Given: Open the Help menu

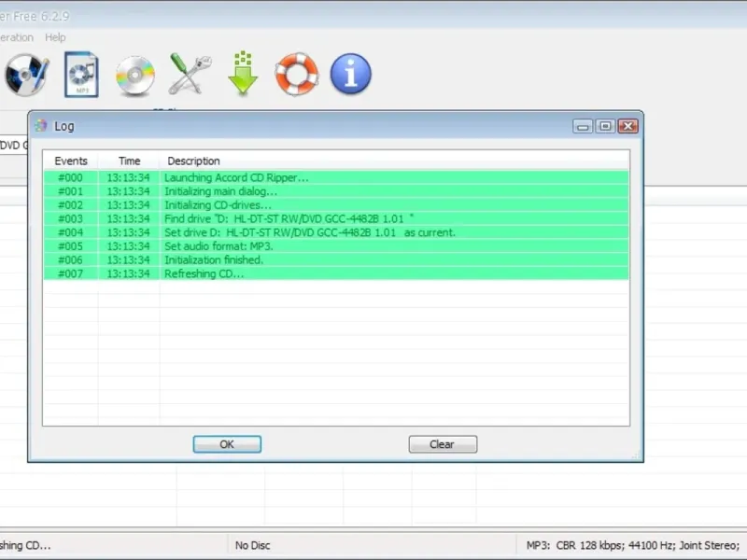Looking at the screenshot, I should pos(55,37).
